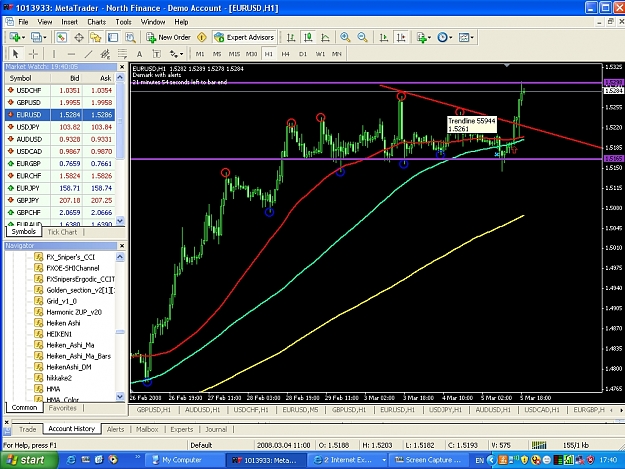Switch chart to line chart
Viewport: 625px width, 469px height.
(x=325, y=37)
